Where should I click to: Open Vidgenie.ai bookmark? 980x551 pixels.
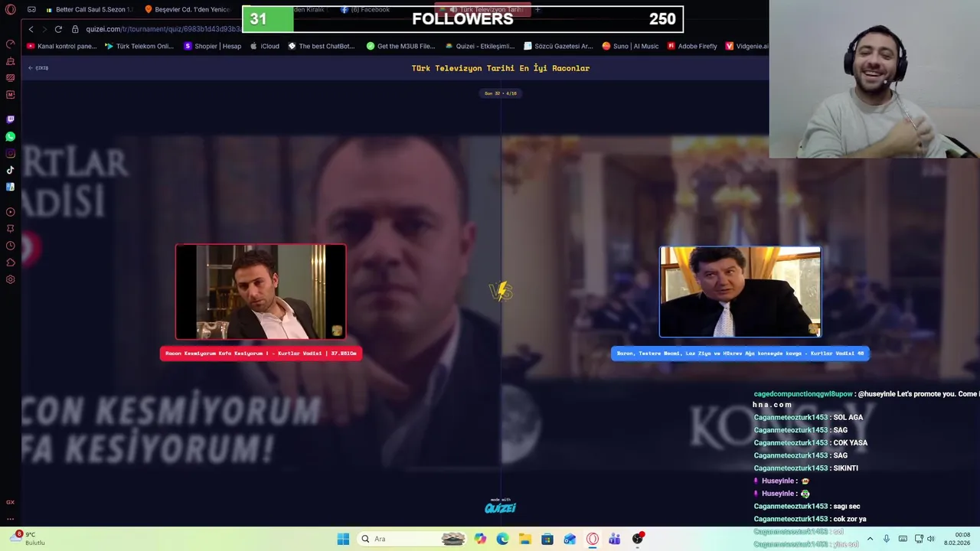coord(747,46)
